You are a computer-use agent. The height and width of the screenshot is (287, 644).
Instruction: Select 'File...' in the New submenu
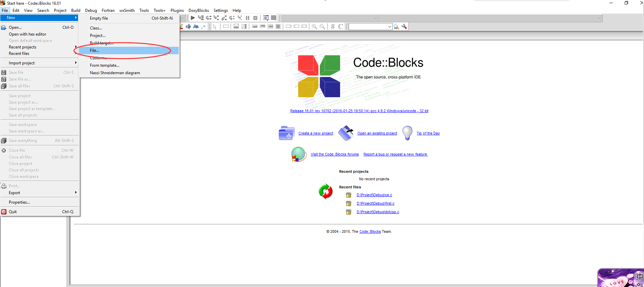coord(95,50)
